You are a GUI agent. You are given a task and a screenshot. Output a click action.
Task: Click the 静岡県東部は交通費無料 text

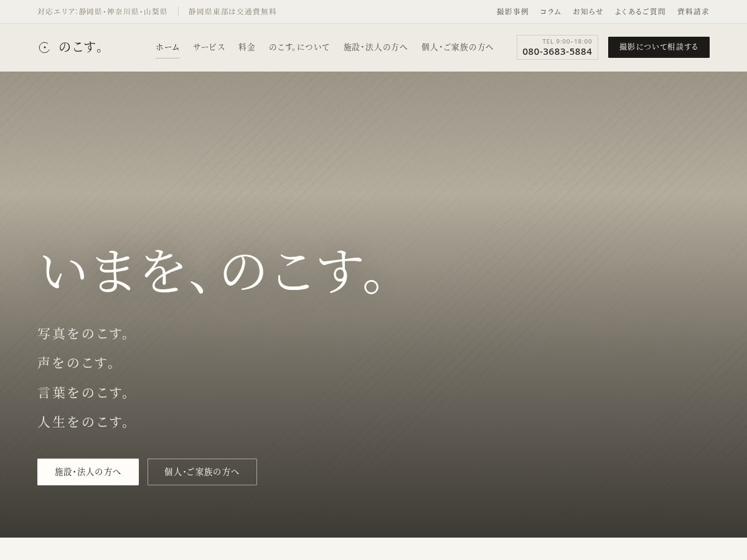tap(233, 12)
